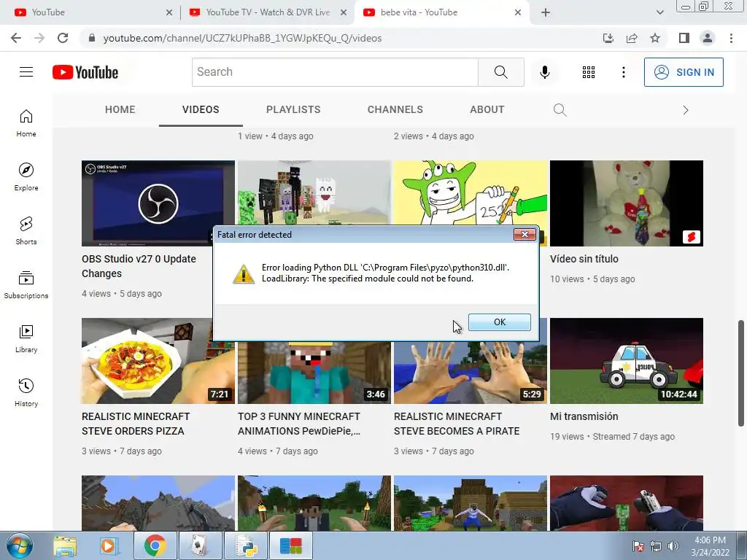Click the search magnifier button
This screenshot has width=747, height=560.
[500, 72]
